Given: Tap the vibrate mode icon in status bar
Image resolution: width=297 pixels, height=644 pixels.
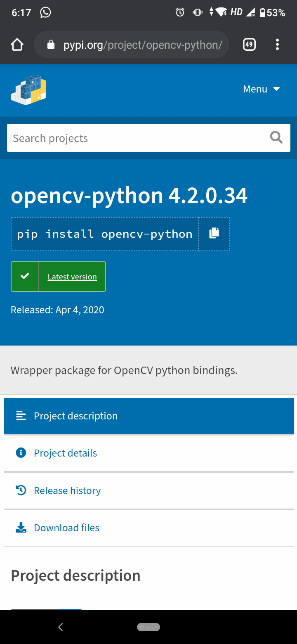Looking at the screenshot, I should 198,12.
